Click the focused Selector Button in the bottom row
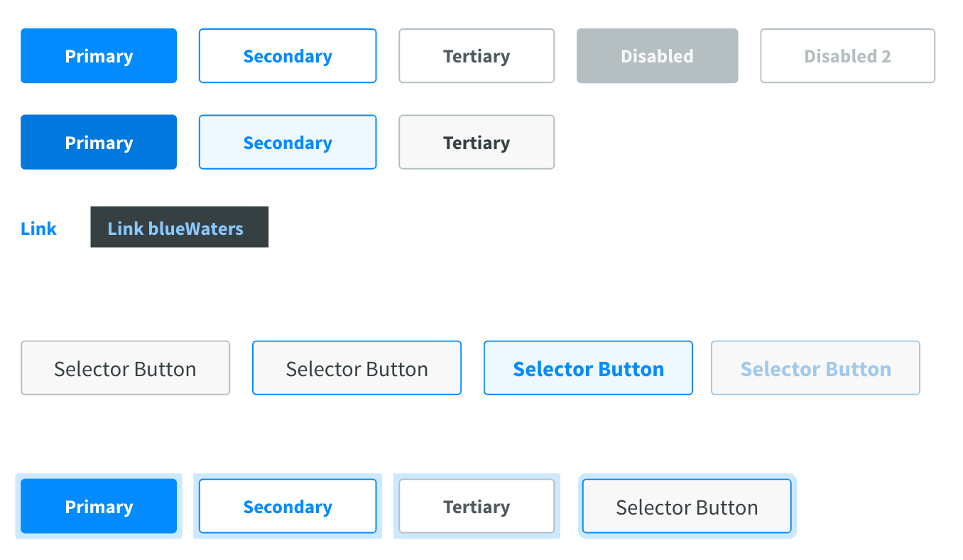This screenshot has width=963, height=560. tap(686, 506)
